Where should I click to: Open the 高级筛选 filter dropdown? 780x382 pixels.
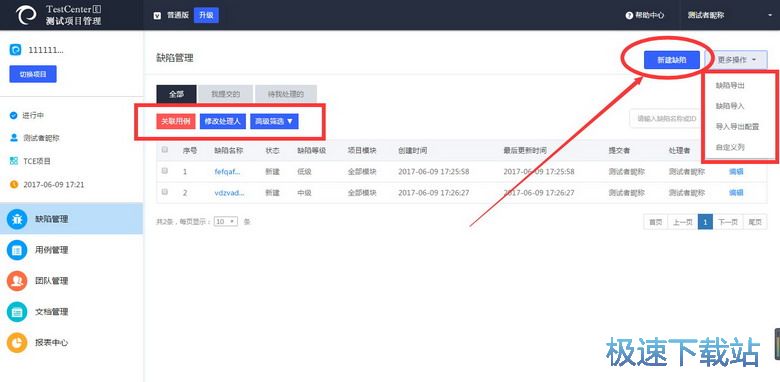[275, 121]
